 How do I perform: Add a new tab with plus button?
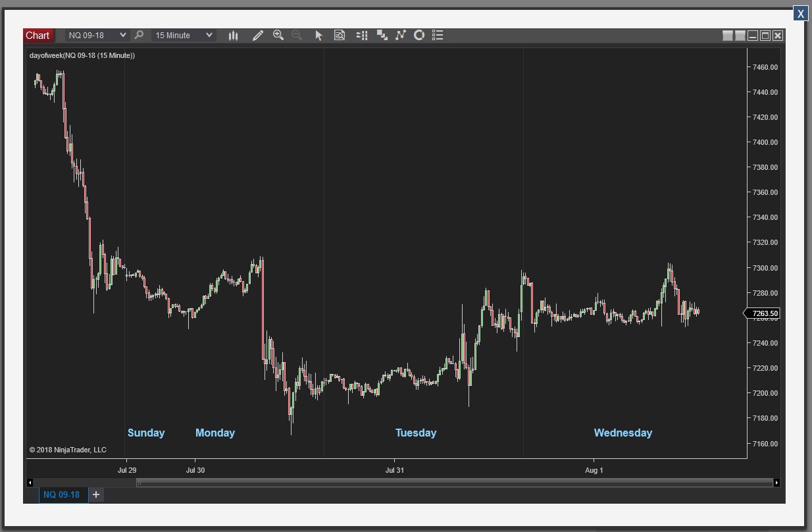pyautogui.click(x=96, y=494)
